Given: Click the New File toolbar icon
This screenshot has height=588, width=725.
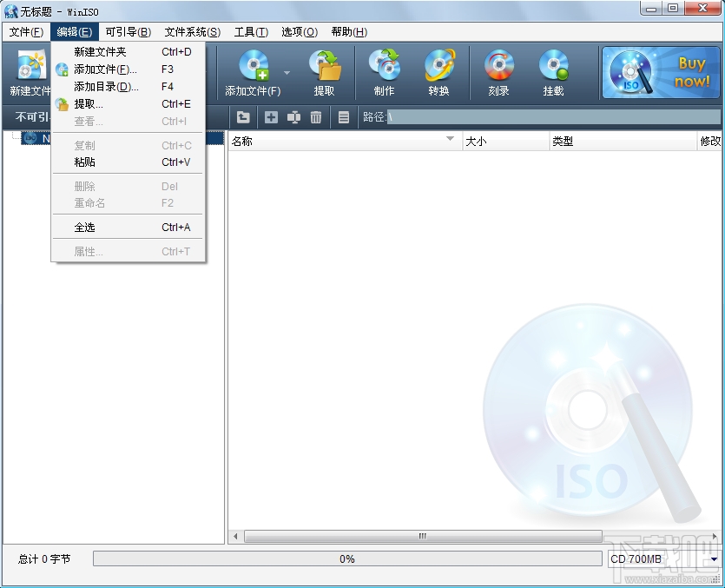Looking at the screenshot, I should click(30, 66).
